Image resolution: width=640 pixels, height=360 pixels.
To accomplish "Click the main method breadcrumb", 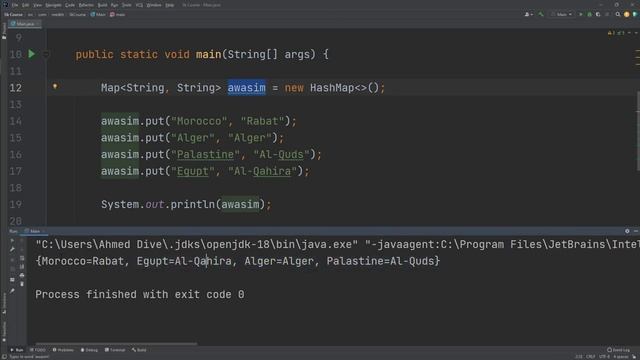I will [x=118, y=14].
